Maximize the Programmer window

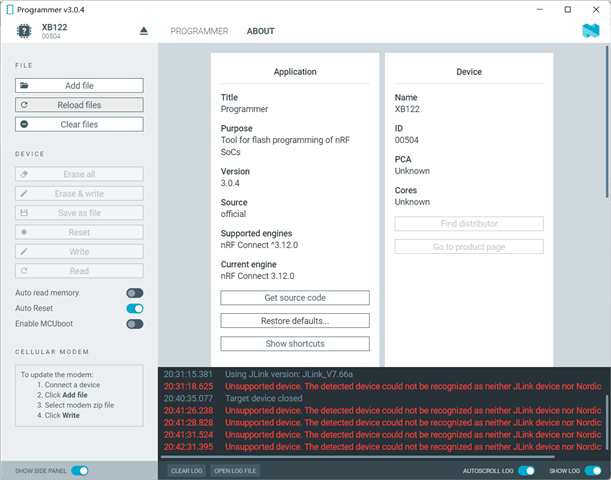[x=568, y=9]
